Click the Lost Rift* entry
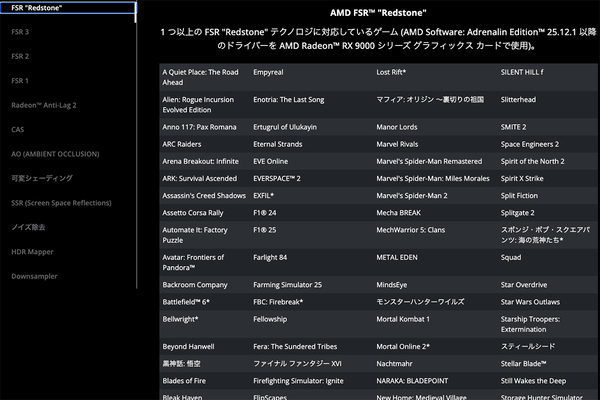 coord(391,72)
